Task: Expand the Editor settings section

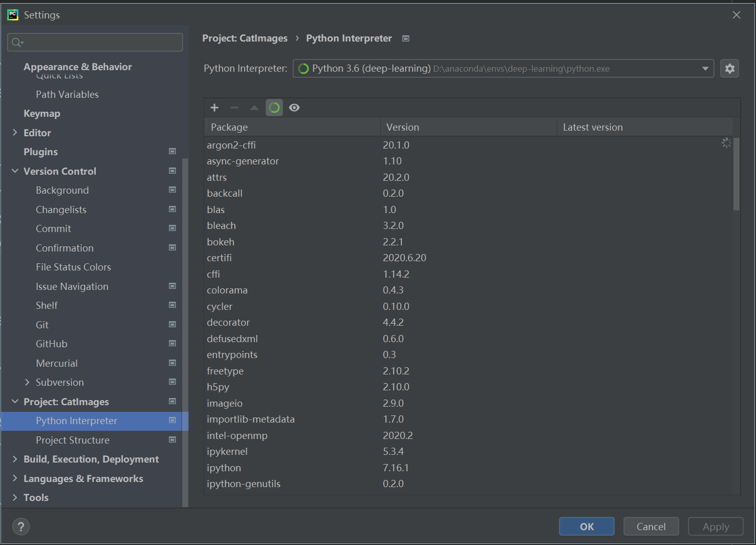Action: coord(15,133)
